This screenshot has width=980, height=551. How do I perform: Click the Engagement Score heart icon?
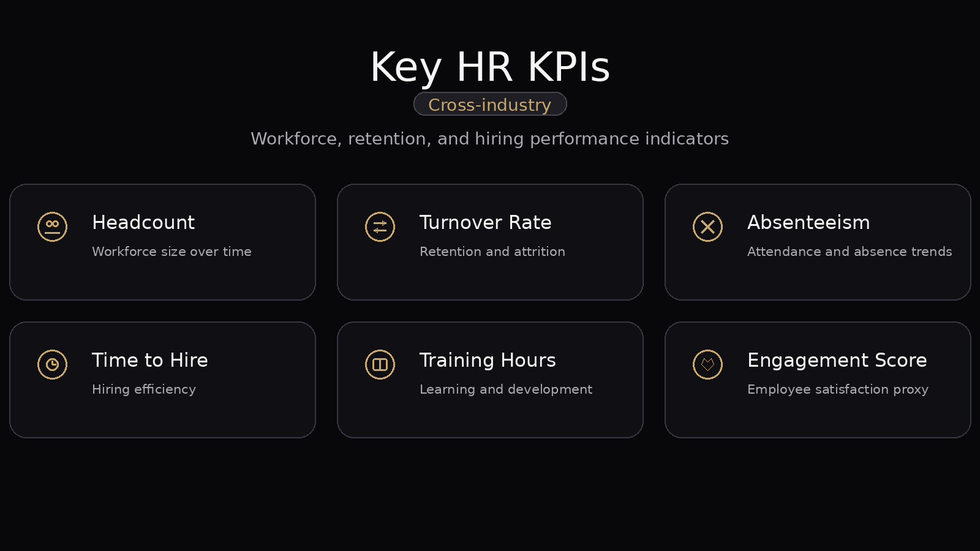[x=707, y=364]
